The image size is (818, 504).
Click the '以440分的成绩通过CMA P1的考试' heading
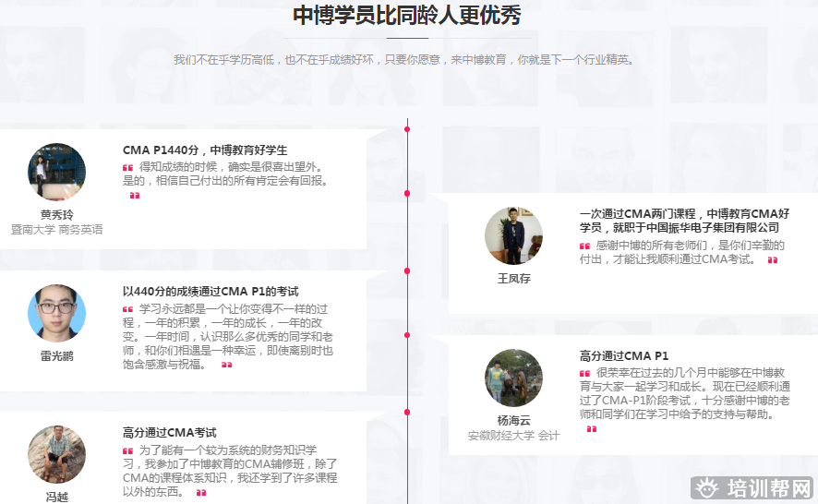[211, 292]
